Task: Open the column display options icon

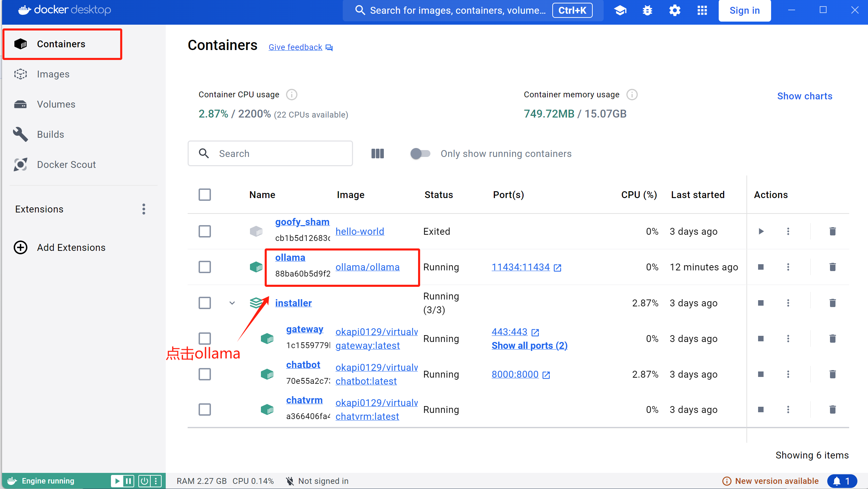Action: 378,154
